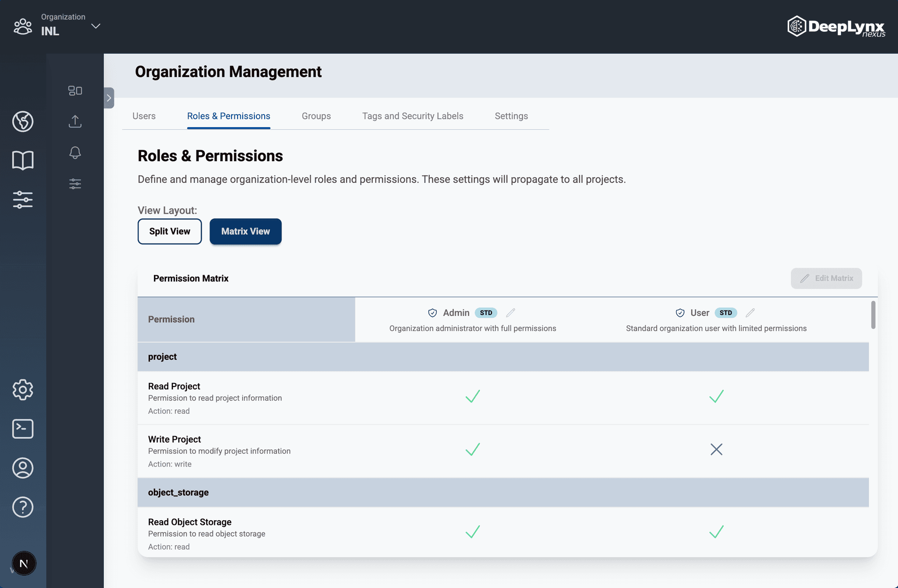Click pencil icon next to Admin role

coord(511,313)
